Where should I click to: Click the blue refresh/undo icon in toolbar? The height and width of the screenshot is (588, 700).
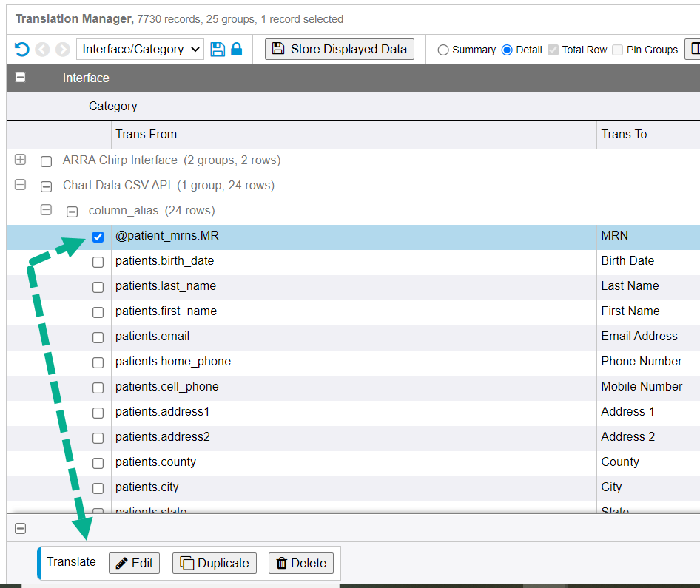(22, 50)
